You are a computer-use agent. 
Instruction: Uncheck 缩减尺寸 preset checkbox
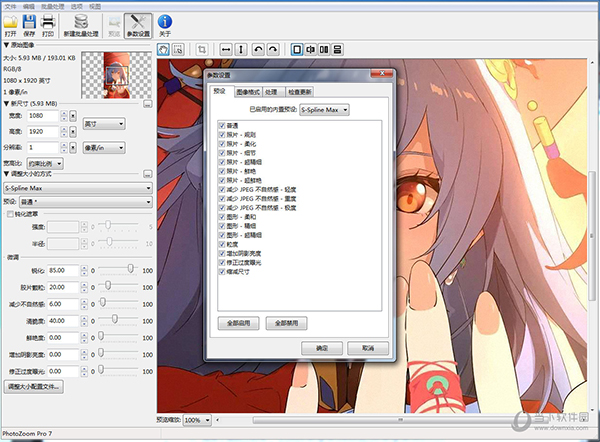(x=222, y=272)
